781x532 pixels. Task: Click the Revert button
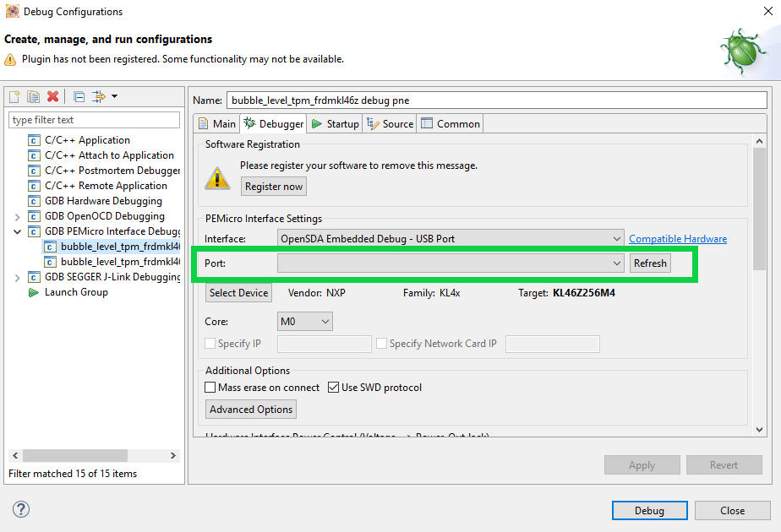click(724, 465)
